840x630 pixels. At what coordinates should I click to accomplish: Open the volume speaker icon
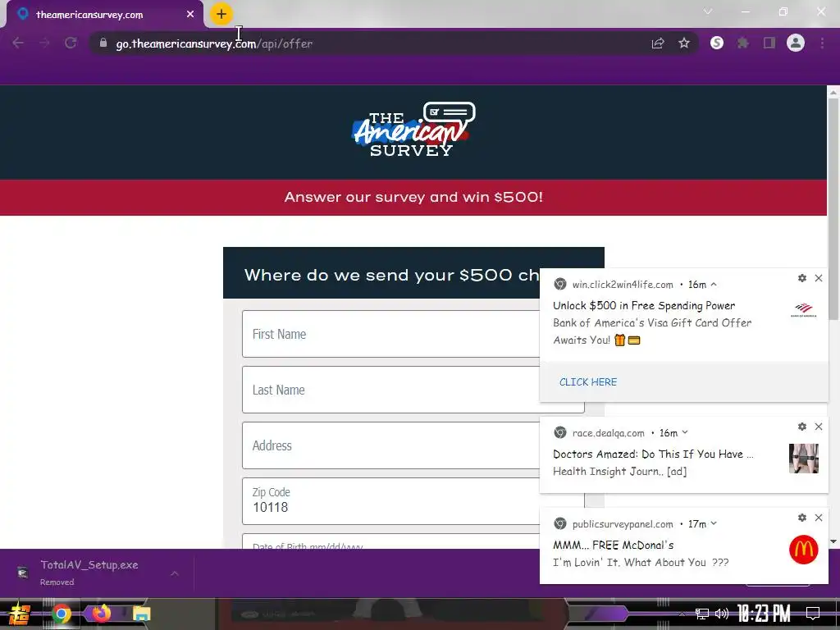pyautogui.click(x=722, y=614)
